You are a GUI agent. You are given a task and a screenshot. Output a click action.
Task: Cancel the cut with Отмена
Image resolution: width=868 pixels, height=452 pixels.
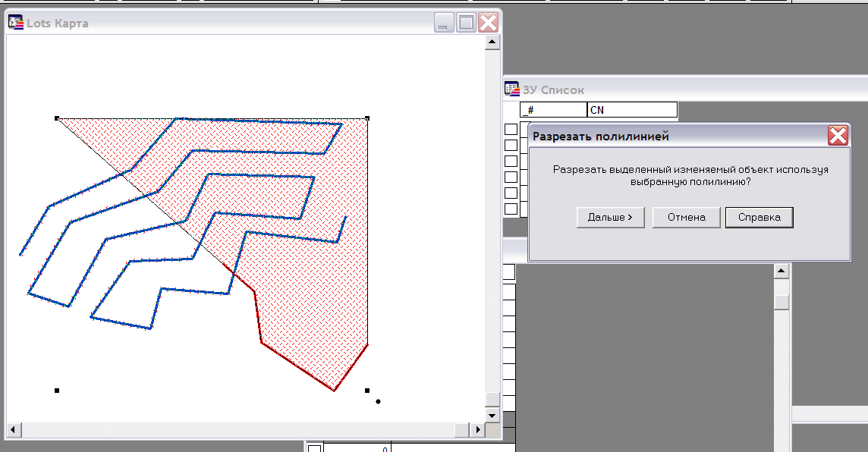pyautogui.click(x=687, y=218)
